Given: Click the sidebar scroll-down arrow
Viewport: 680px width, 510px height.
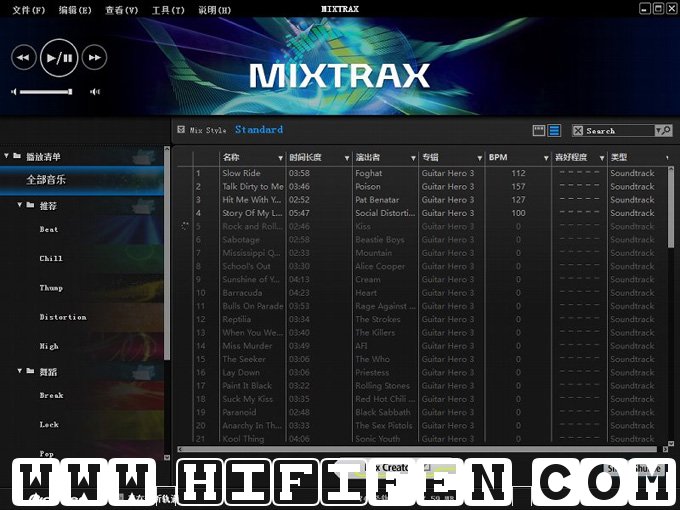Looking at the screenshot, I should pos(167,457).
